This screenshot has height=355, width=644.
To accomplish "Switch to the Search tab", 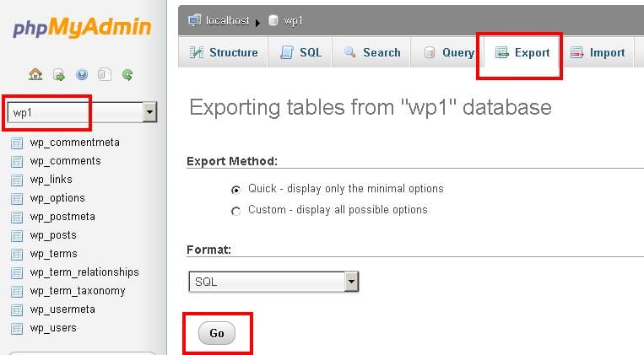I will pos(371,52).
